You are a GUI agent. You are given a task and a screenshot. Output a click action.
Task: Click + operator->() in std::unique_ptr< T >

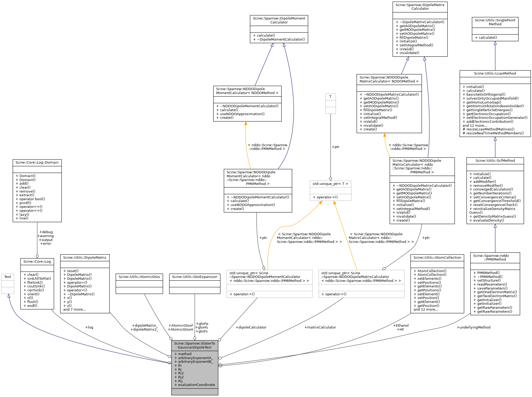click(x=325, y=197)
